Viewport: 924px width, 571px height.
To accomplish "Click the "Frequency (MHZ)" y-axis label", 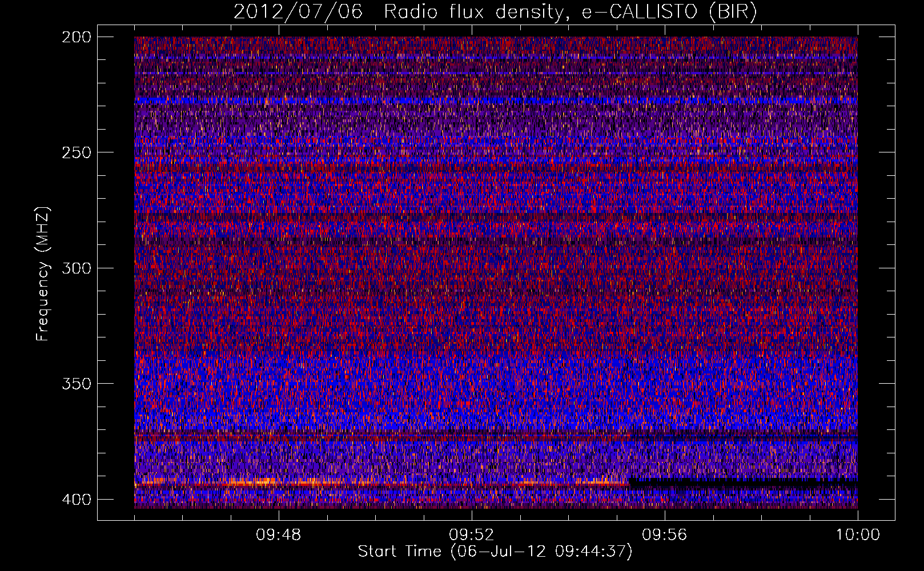I will tap(43, 274).
